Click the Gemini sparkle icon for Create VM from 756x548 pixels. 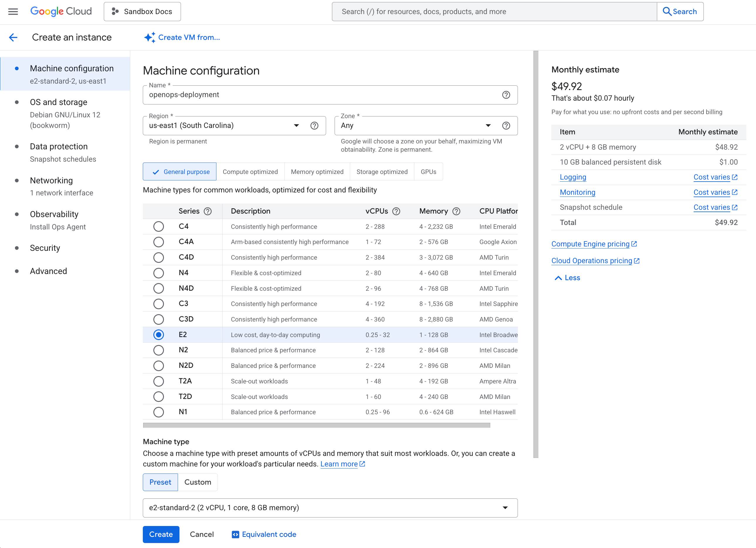150,37
